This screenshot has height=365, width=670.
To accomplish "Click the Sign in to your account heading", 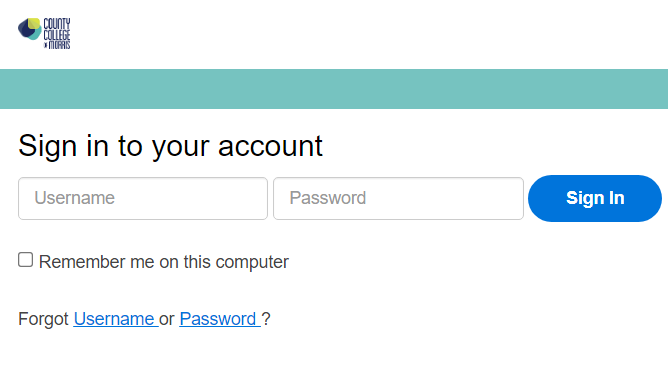I will 170,146.
